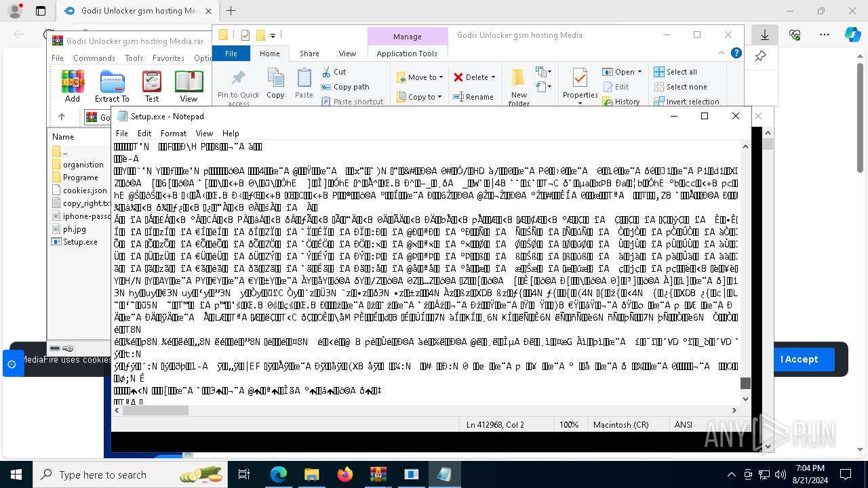Screen dimensions: 868x488
Task: Collapse the Explorer ribbon chevron
Action: (x=723, y=54)
